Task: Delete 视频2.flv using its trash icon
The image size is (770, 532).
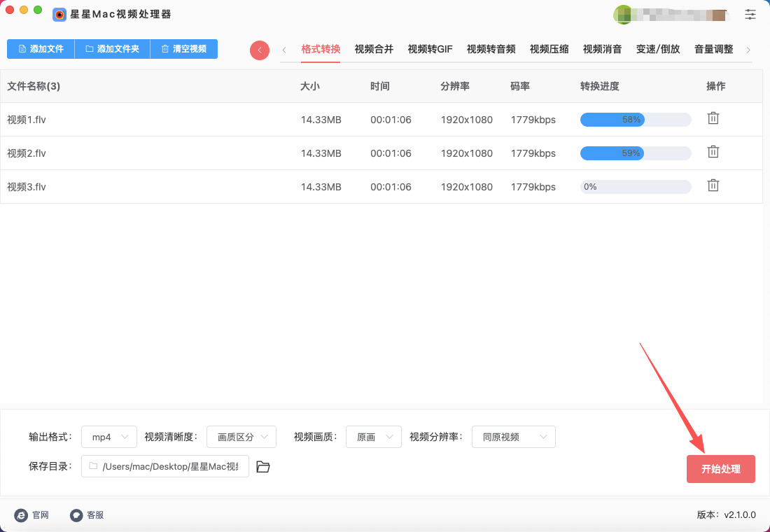Action: click(x=713, y=152)
